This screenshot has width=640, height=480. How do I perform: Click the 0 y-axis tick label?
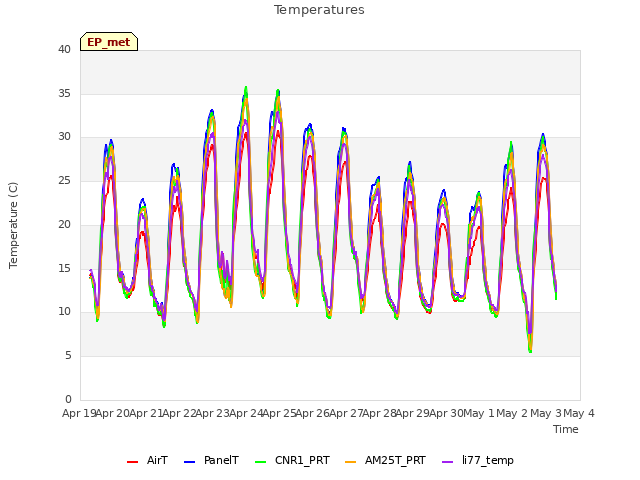coord(68,399)
